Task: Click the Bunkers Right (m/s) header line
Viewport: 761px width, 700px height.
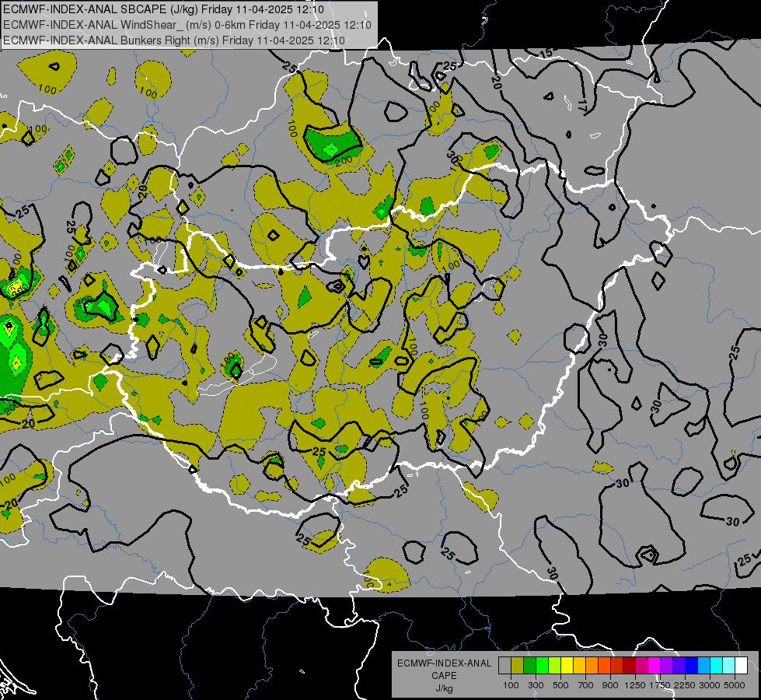Action: pyautogui.click(x=174, y=40)
